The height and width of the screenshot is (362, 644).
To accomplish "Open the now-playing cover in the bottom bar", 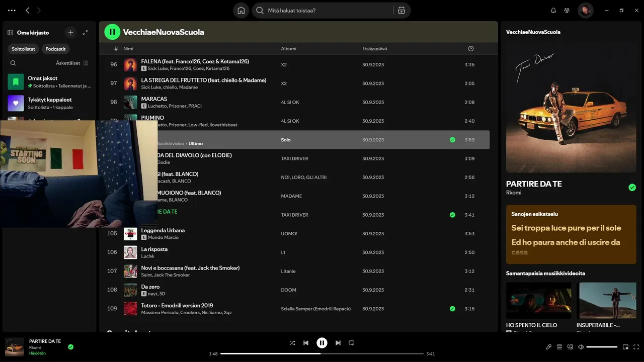I will click(14, 347).
